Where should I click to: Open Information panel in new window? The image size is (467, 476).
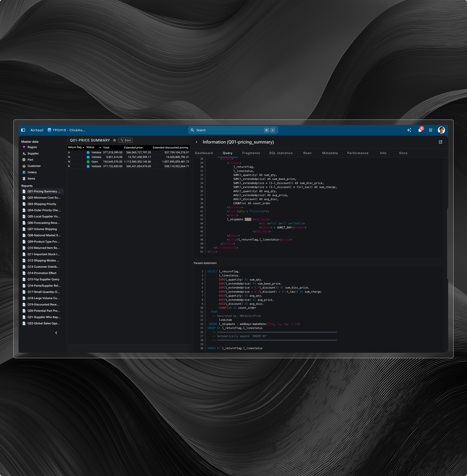(440, 142)
